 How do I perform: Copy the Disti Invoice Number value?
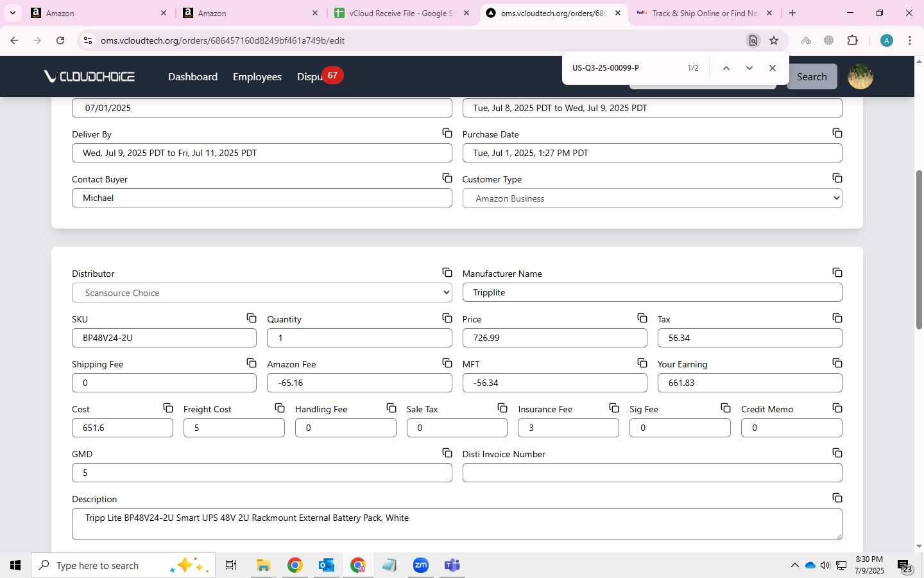(x=837, y=453)
